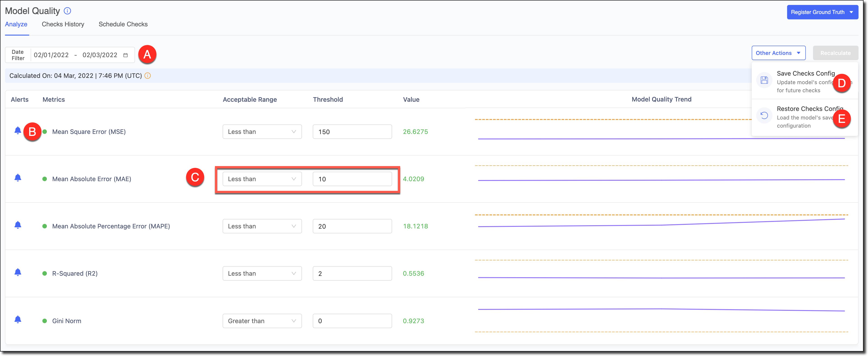Toggle alert bell for Mean Square Error
Image resolution: width=868 pixels, height=356 pixels.
coord(18,131)
